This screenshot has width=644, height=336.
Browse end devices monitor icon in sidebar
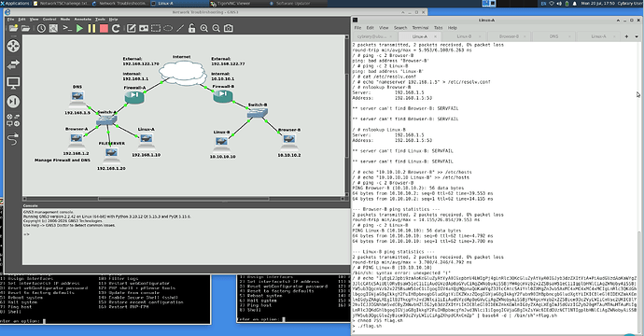pos(13,83)
